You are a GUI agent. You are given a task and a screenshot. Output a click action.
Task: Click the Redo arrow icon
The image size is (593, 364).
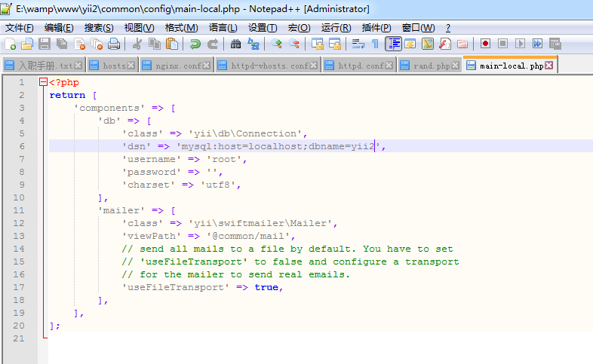213,44
